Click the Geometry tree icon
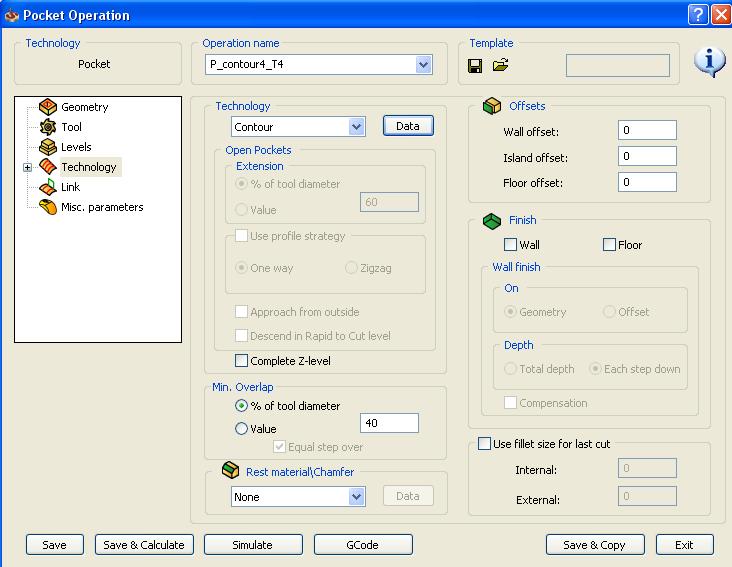Viewport: 732px width, 567px height. tap(48, 107)
